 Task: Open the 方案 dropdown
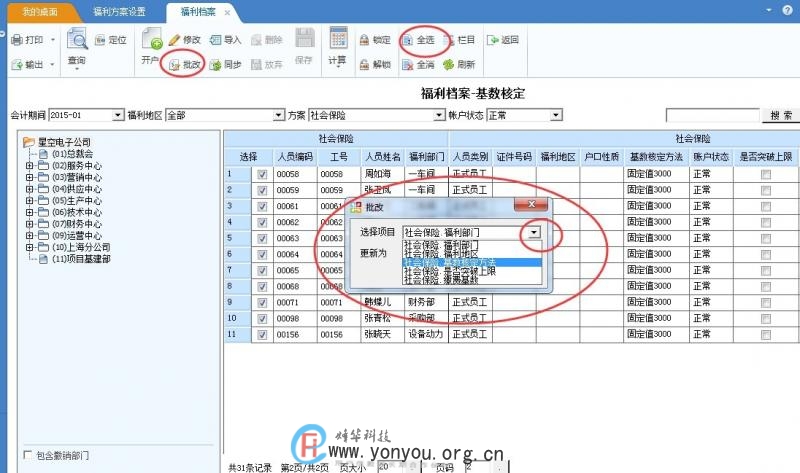(x=439, y=115)
